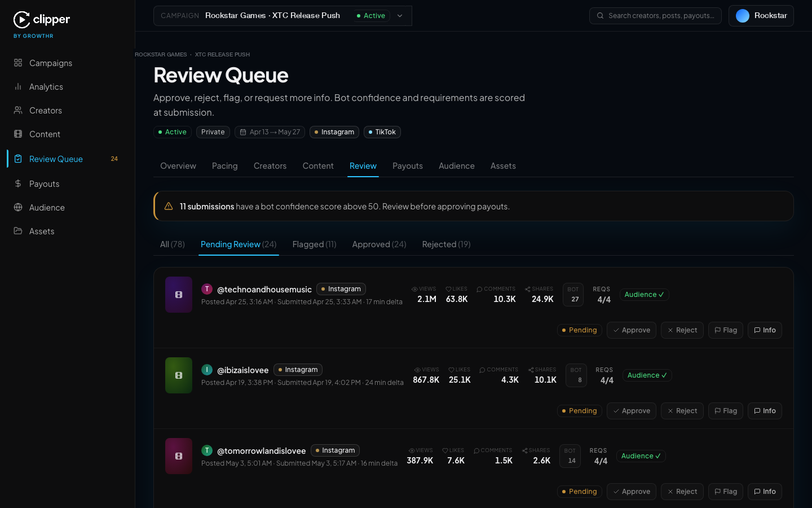Approve the @ibizaislovee submission
Image resolution: width=812 pixels, height=508 pixels.
coord(632,411)
